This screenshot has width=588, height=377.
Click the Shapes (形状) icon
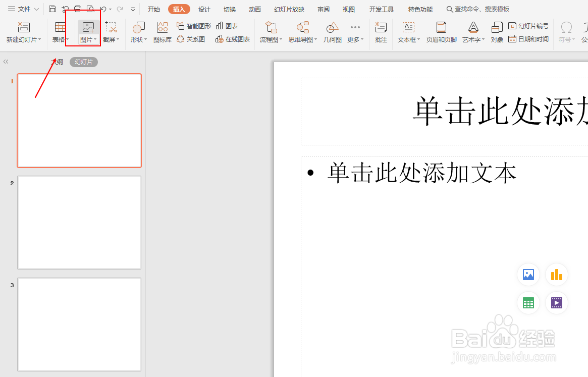pos(139,27)
